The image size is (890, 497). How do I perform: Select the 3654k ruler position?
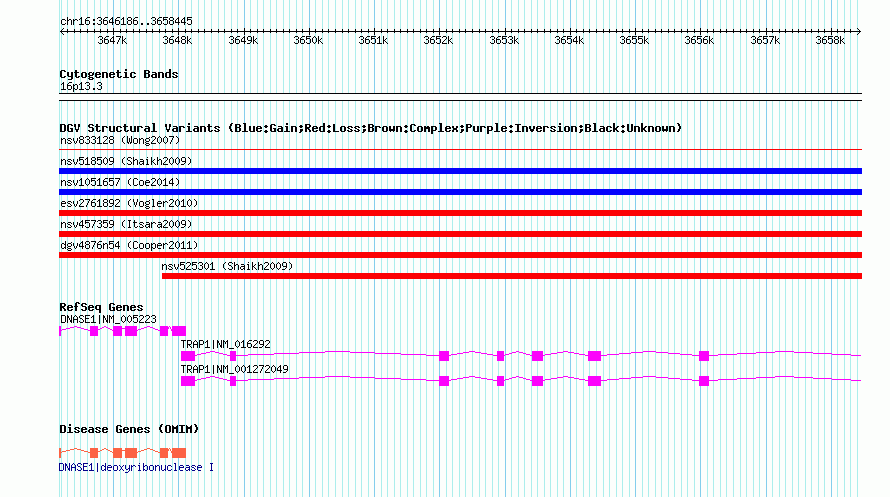click(569, 40)
